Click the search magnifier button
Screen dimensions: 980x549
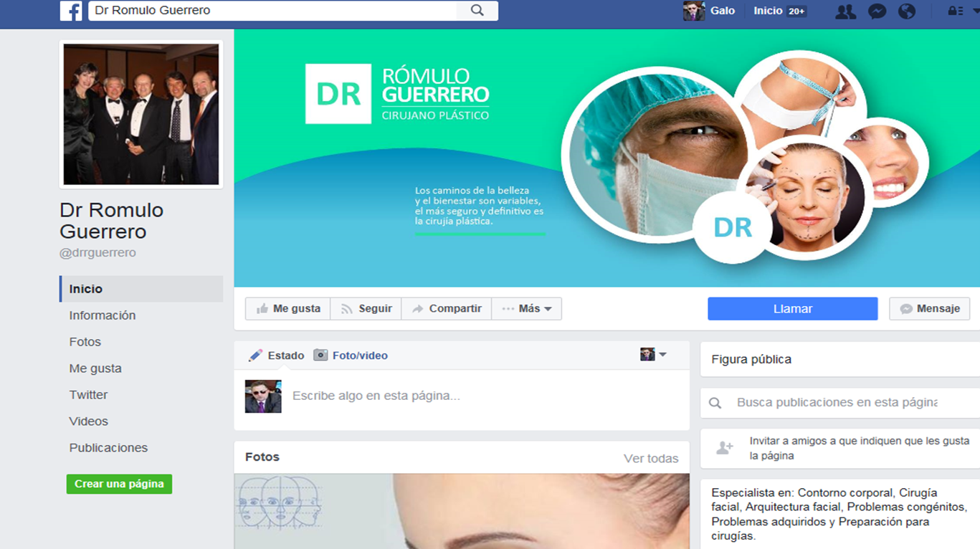click(477, 11)
